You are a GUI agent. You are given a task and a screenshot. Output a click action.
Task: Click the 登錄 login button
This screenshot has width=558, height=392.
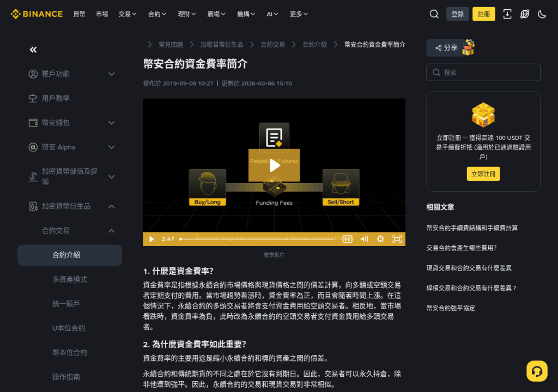click(457, 14)
